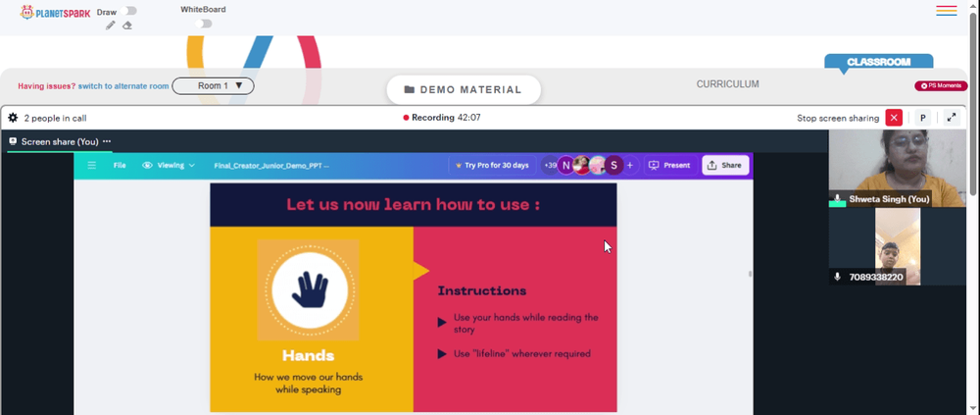Click the 7089338220 participant video tile
The height and width of the screenshot is (415, 980).
coord(898,246)
